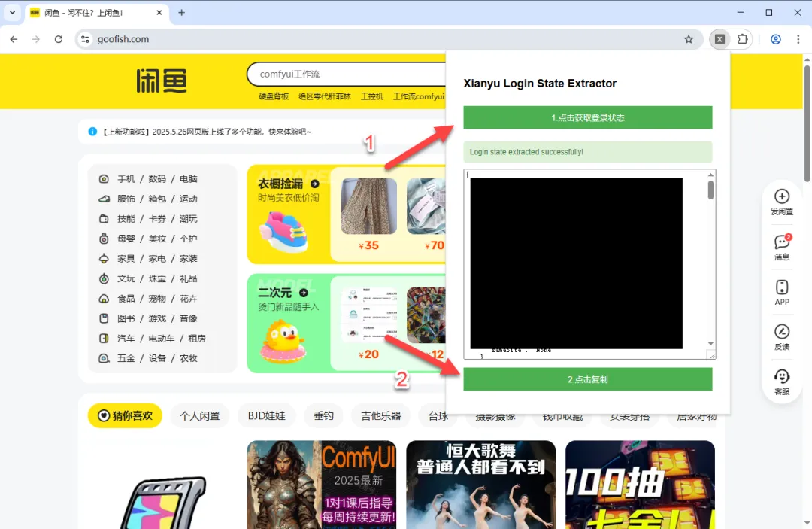
Task: Switch to the 个人闲置 tab
Action: 199,415
